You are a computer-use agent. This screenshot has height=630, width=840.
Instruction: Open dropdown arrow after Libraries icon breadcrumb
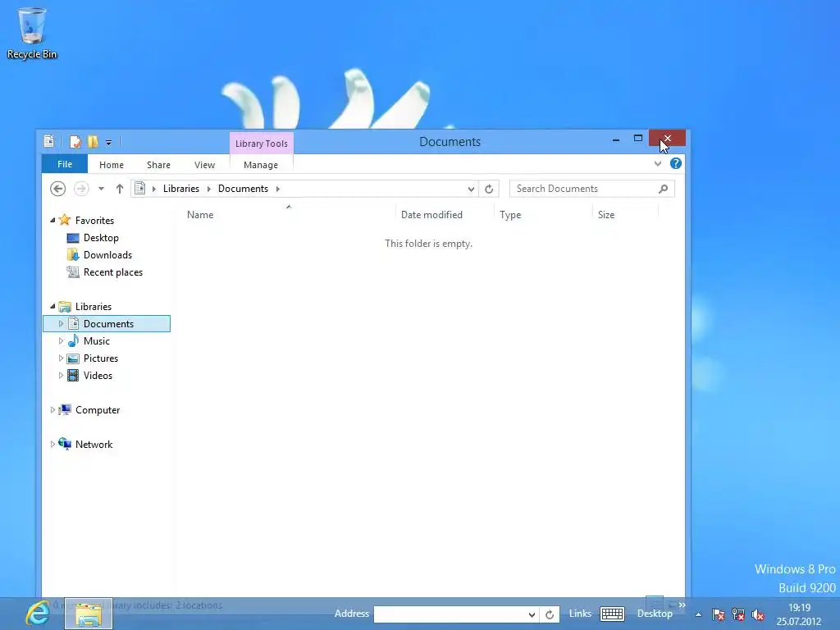click(154, 189)
